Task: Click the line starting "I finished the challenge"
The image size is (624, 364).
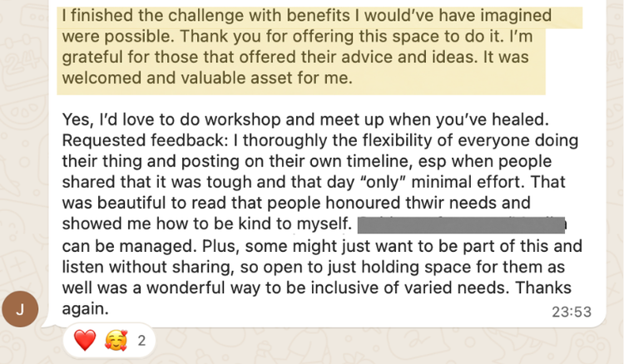Action: coord(166,16)
